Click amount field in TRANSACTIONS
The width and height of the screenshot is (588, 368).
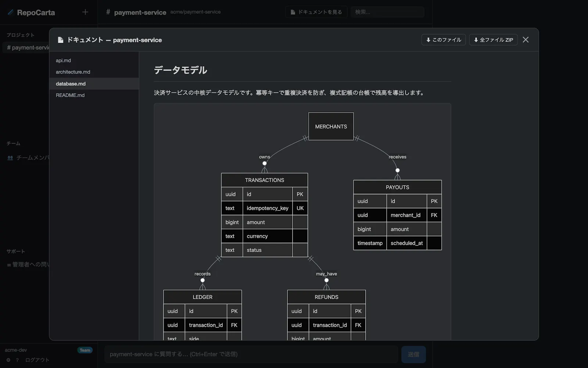pos(268,222)
